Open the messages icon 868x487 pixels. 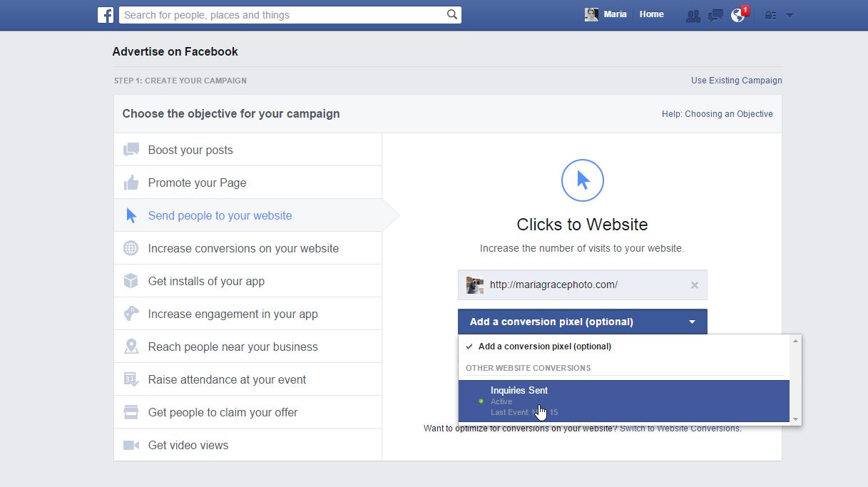tap(715, 15)
